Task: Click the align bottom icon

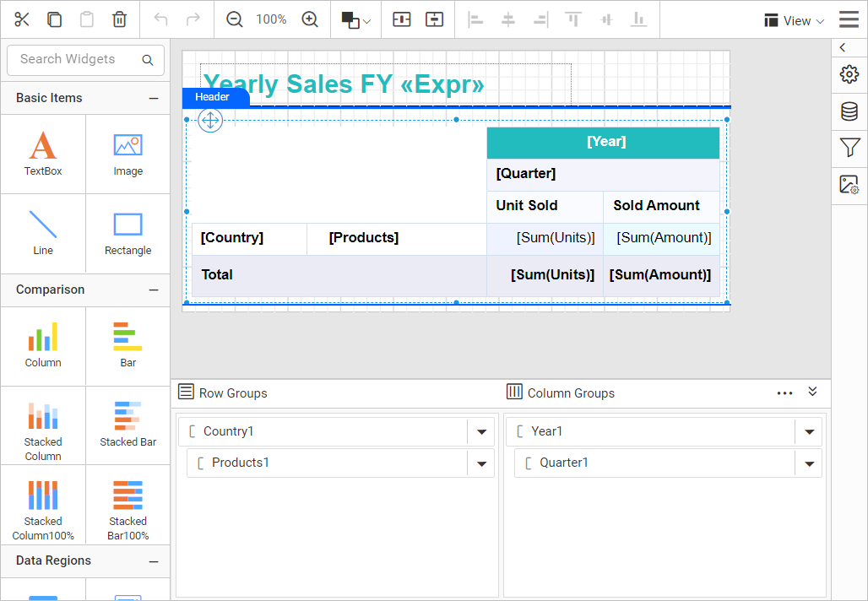Action: pyautogui.click(x=639, y=20)
